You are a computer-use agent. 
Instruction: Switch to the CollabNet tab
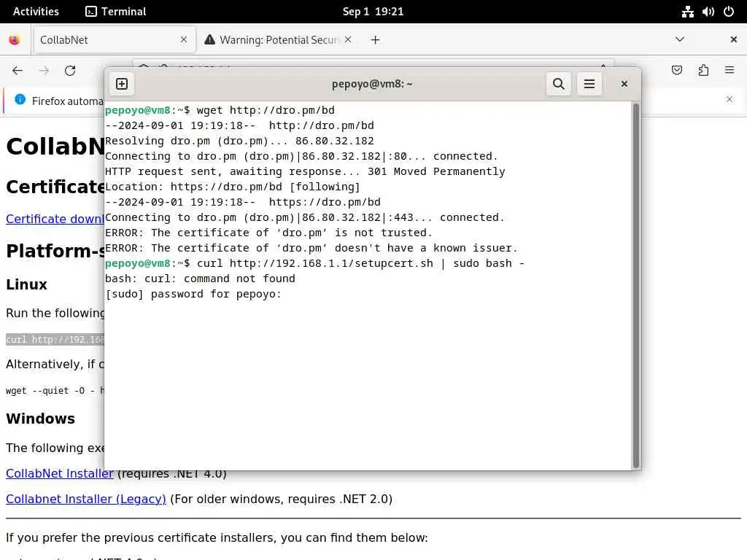pos(114,39)
